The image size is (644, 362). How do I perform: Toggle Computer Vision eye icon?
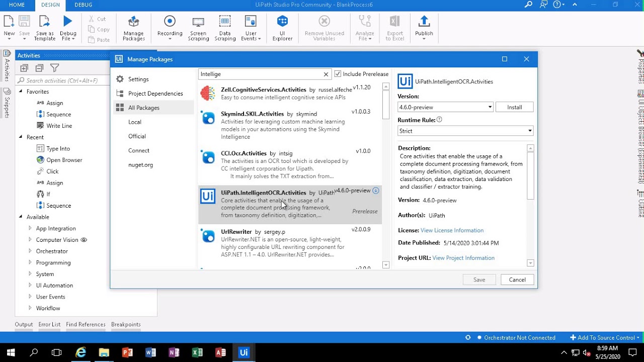[x=84, y=240]
